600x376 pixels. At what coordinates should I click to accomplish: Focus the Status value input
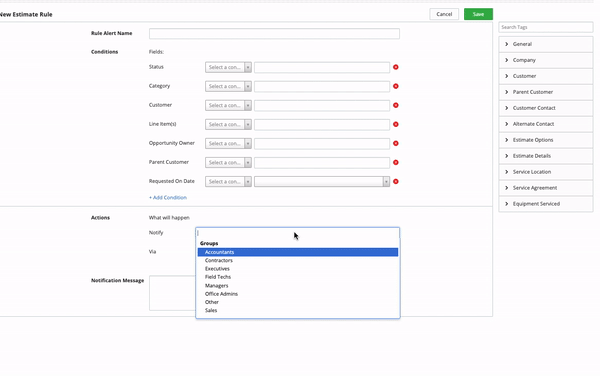(322, 67)
